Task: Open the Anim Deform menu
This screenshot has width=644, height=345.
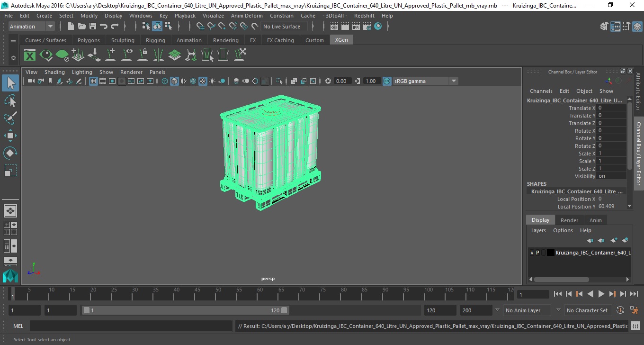Action: [x=247, y=16]
